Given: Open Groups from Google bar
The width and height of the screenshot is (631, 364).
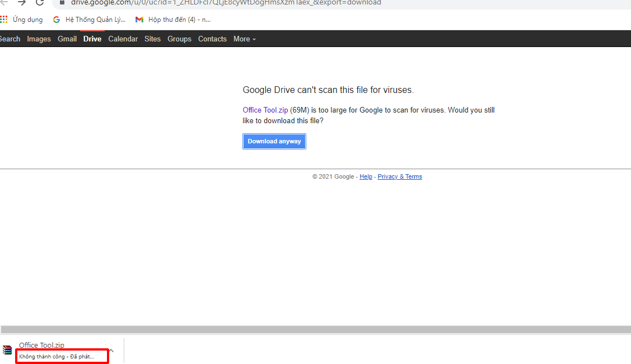Looking at the screenshot, I should pos(179,39).
